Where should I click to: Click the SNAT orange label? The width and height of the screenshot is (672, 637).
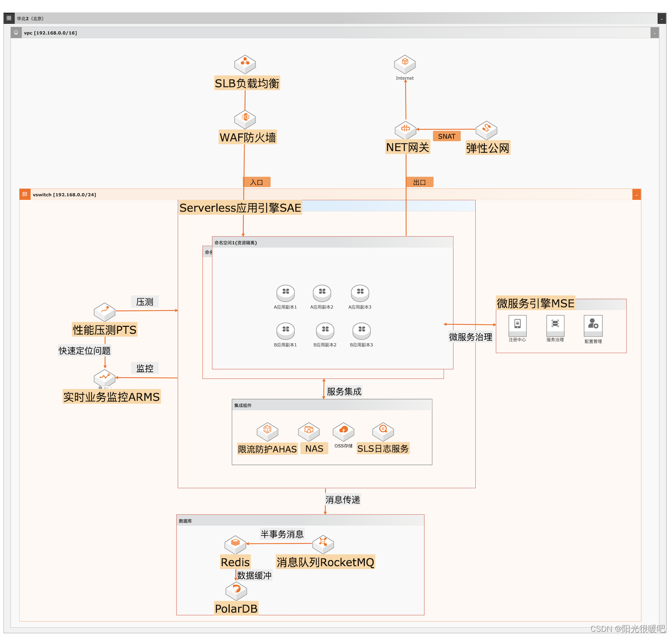447,136
